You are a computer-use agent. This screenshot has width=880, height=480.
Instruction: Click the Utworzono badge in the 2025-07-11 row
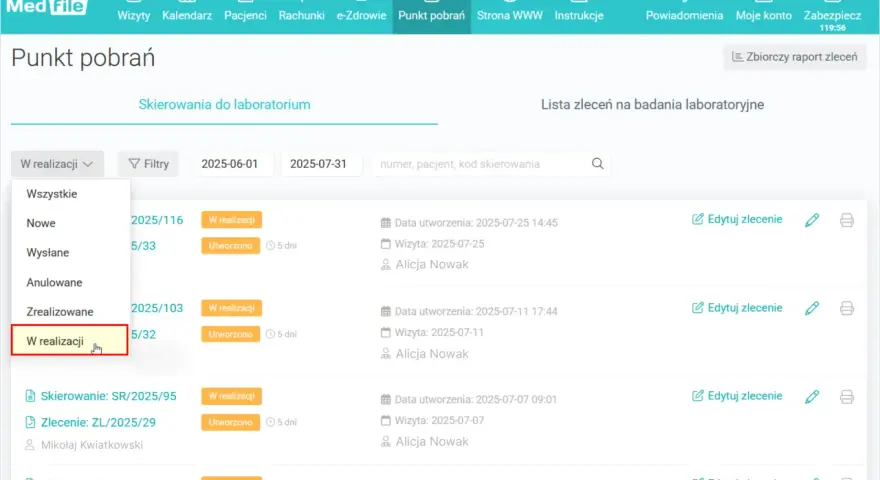click(231, 334)
